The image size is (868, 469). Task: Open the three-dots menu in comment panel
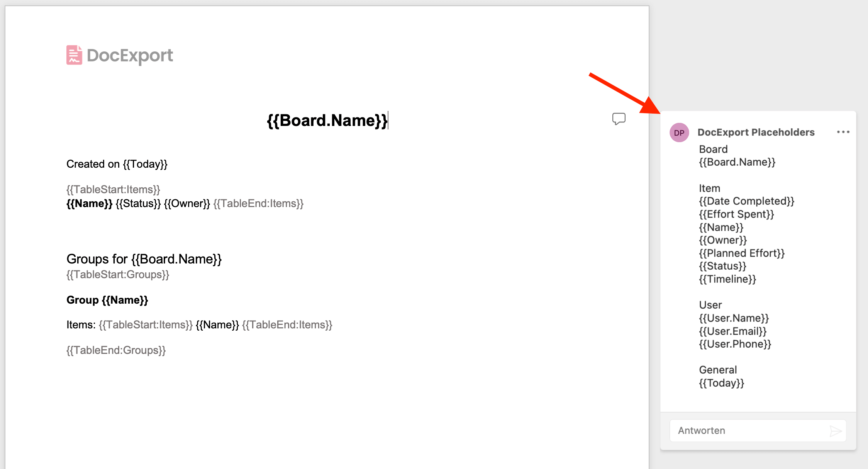tap(843, 132)
